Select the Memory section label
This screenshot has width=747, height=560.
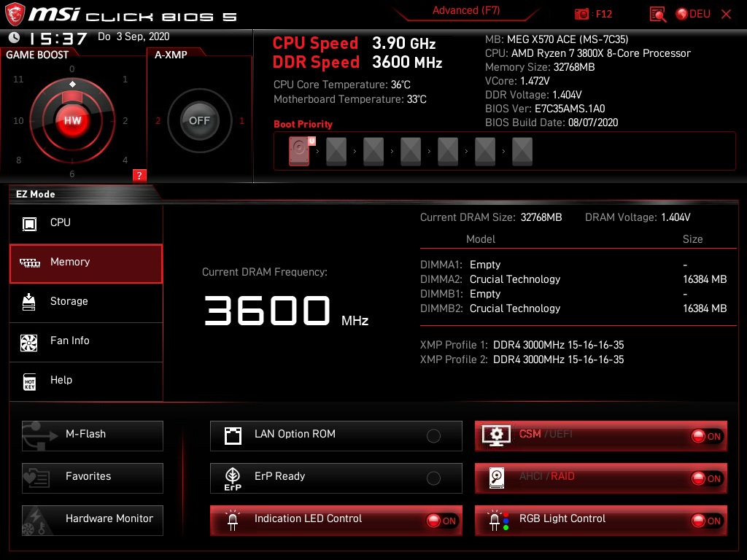(70, 262)
